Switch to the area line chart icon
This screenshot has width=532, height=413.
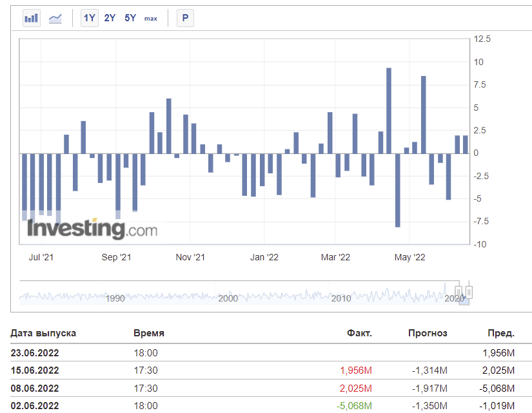tap(55, 18)
